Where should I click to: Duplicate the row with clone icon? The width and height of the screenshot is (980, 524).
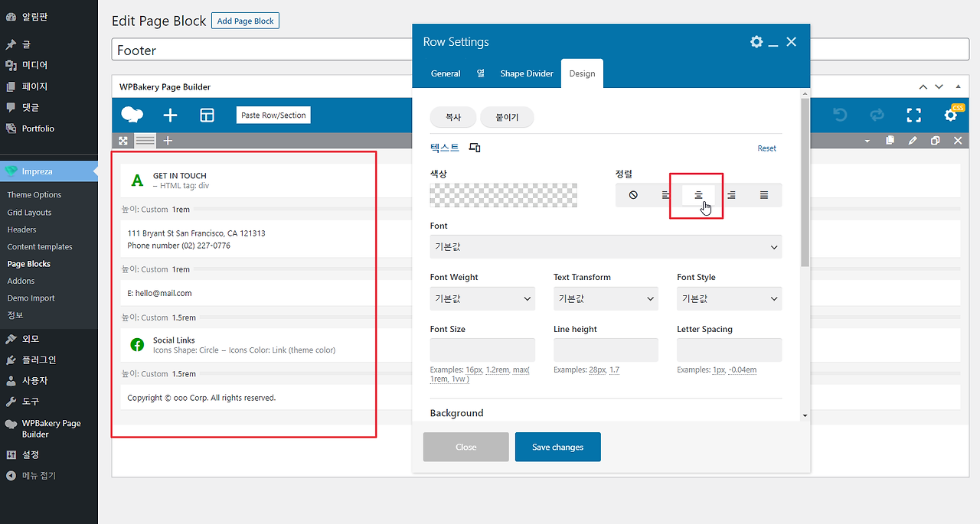point(935,141)
